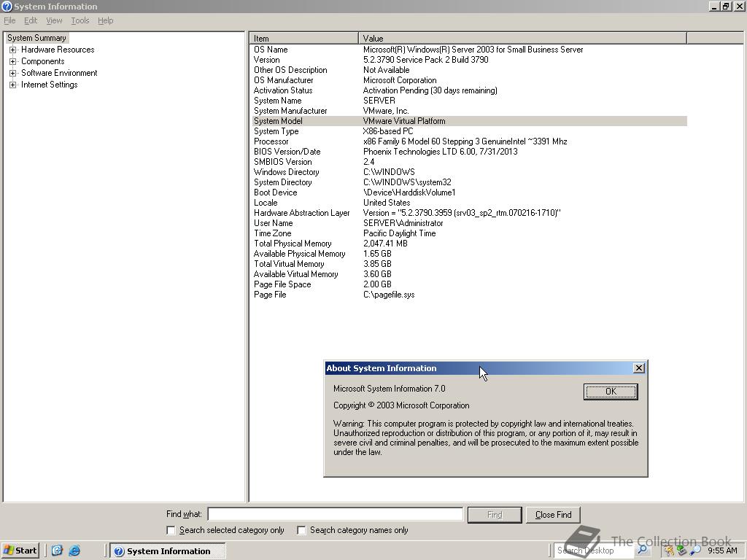Select the Boot Device row
Image resolution: width=747 pixels, height=560 pixels.
[469, 192]
